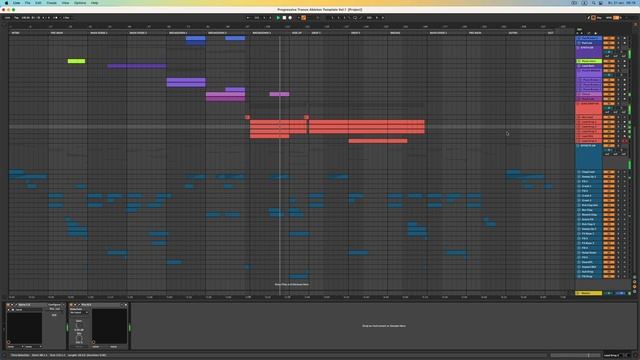Image resolution: width=640 pixels, height=360 pixels.
Task: Jump to the MAIN DOWN 1 locator
Action: [98, 33]
